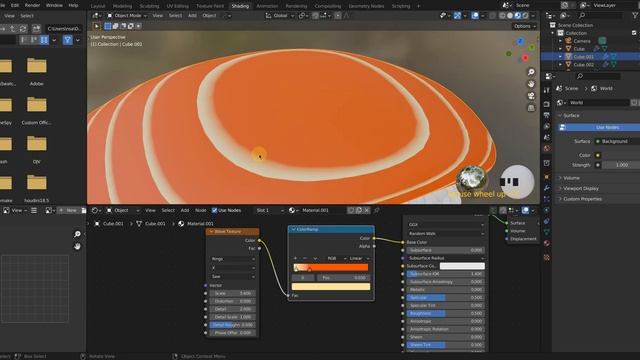Switch to the Layout workspace tab
Image resolution: width=640 pixels, height=360 pixels.
click(98, 6)
